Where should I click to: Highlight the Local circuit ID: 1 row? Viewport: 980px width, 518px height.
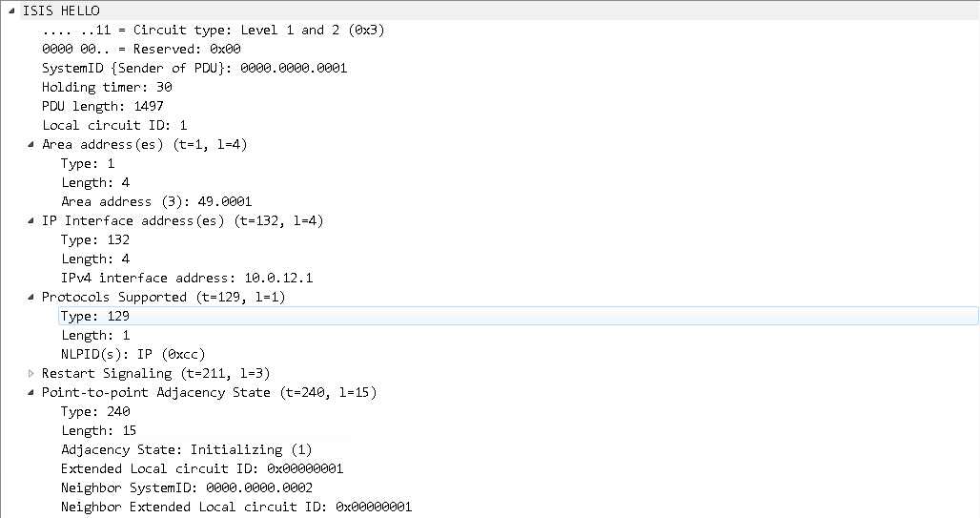coord(114,125)
